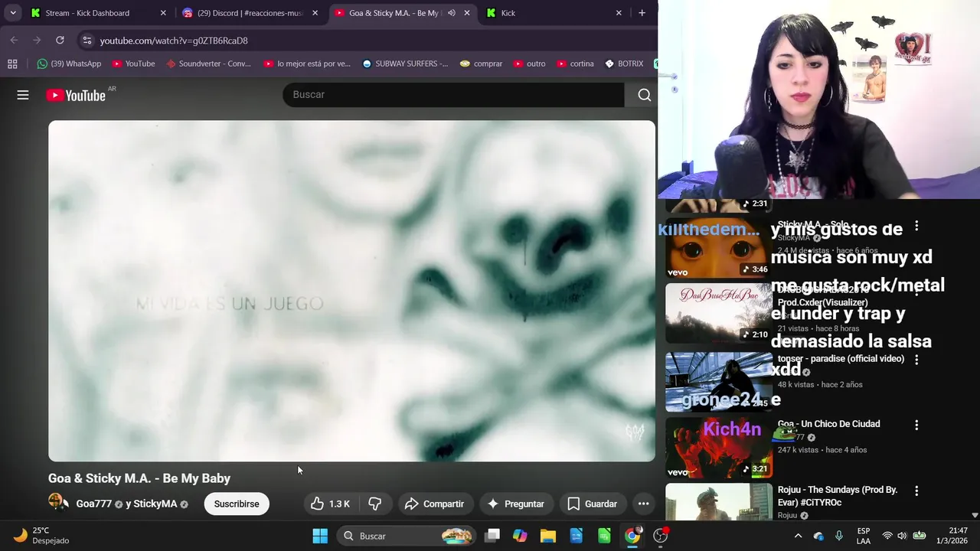Launch Copilot from taskbar

tap(520, 536)
